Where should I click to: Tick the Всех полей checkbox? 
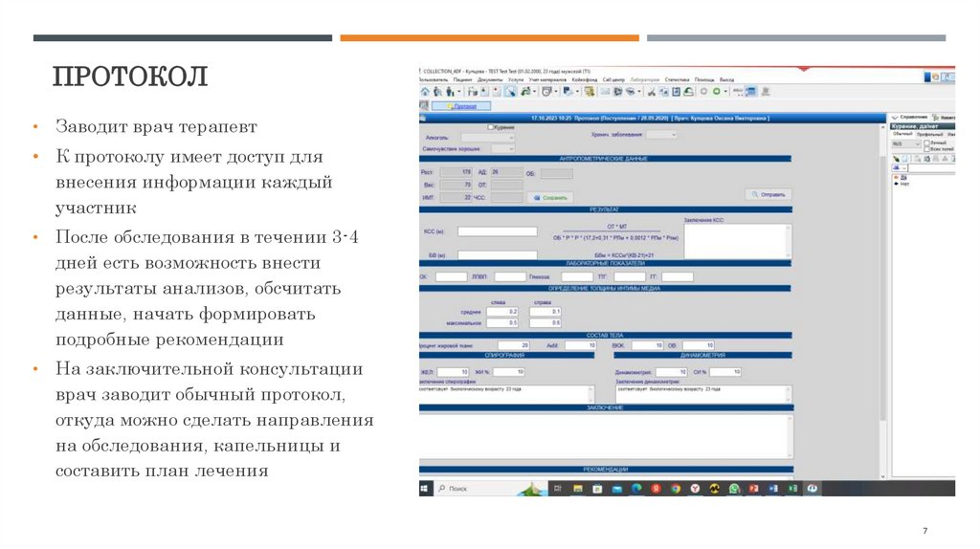click(926, 149)
